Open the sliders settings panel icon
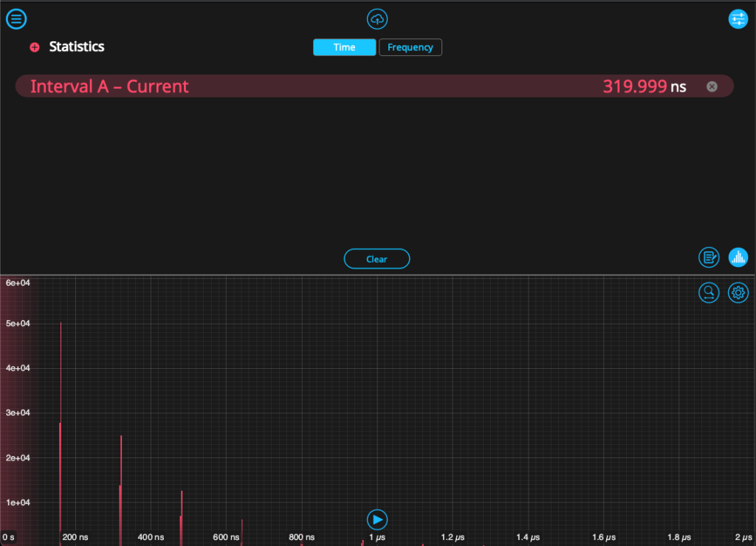Image resolution: width=756 pixels, height=546 pixels. (738, 19)
